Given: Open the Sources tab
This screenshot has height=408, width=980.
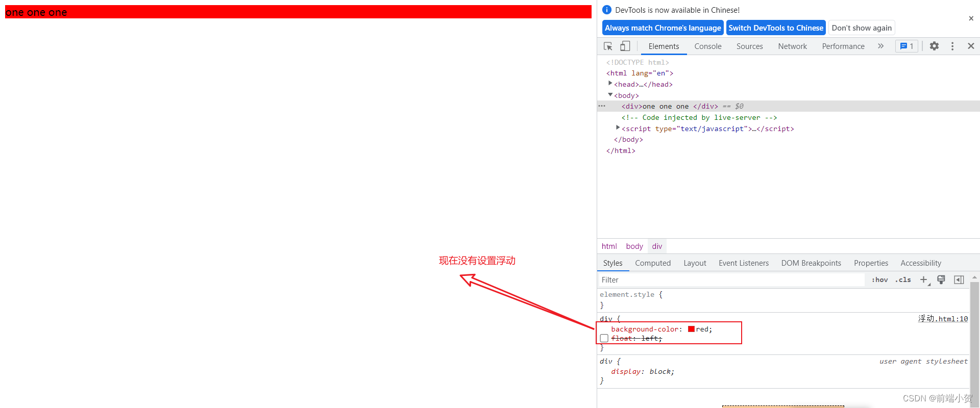Looking at the screenshot, I should tap(749, 46).
